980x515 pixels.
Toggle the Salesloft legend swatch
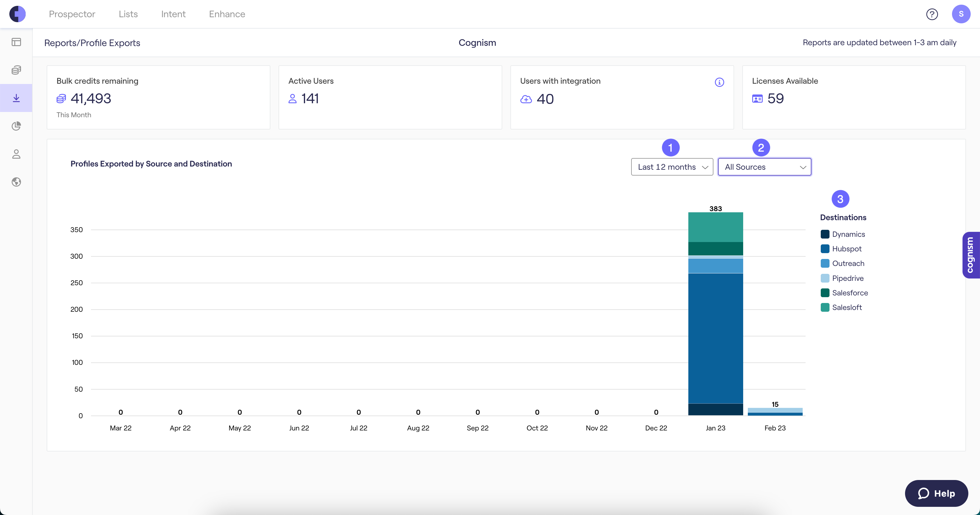tap(825, 307)
